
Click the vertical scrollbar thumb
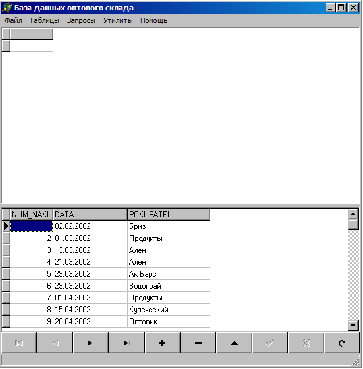(x=353, y=225)
